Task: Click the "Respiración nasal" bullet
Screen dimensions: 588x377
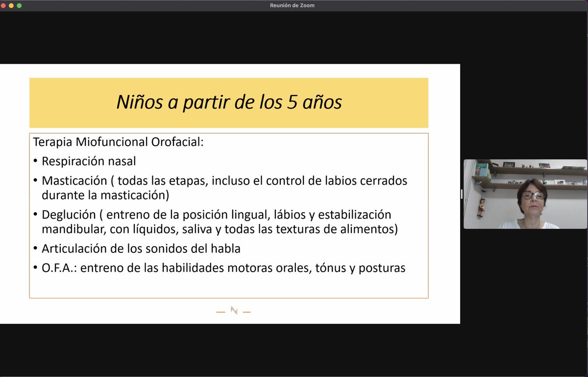Action: click(89, 161)
